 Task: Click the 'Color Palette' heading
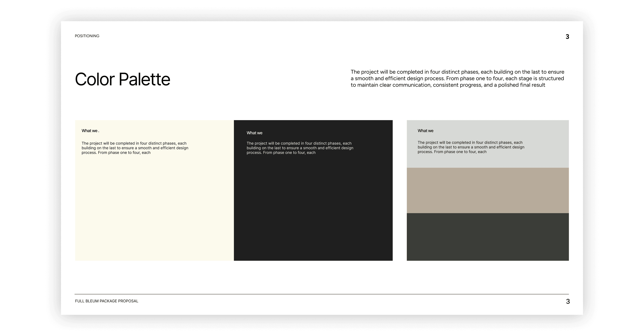[122, 79]
